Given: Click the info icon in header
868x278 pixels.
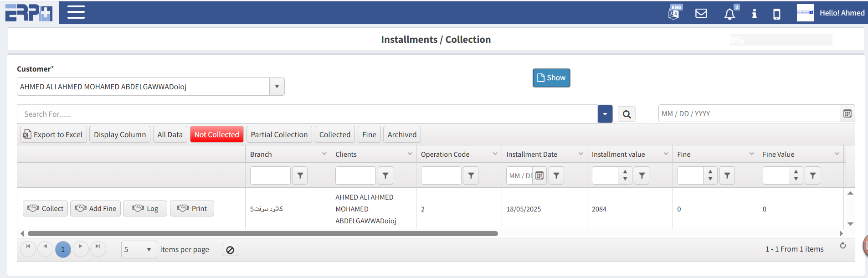Looking at the screenshot, I should click(754, 14).
